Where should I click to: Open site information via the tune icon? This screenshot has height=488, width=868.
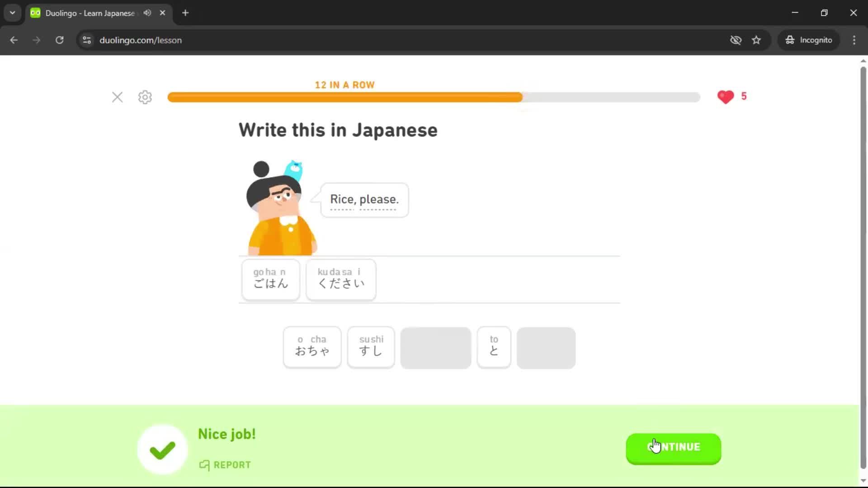point(86,40)
